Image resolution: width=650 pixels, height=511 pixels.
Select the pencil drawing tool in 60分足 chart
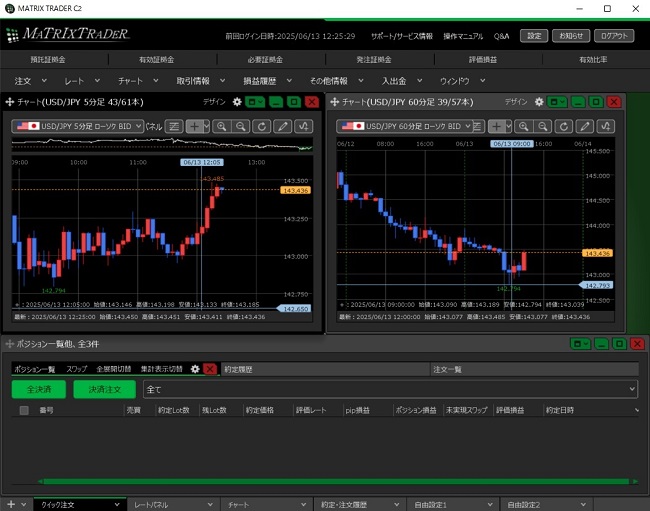click(x=585, y=126)
